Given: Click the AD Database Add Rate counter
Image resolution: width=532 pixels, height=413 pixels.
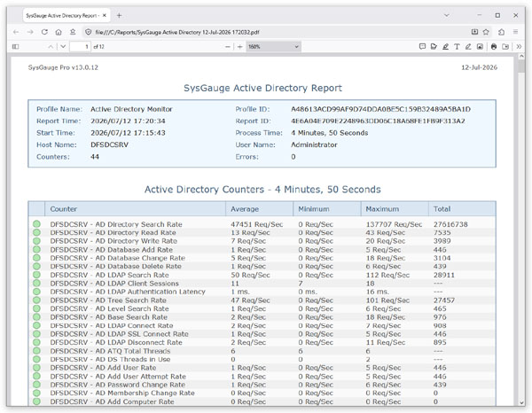Looking at the screenshot, I should coord(112,250).
